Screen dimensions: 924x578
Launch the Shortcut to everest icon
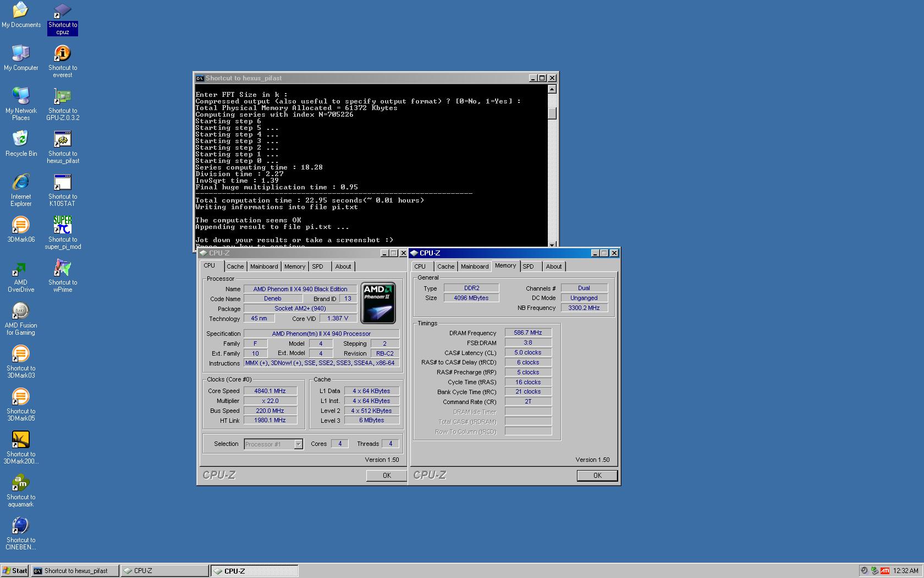point(63,62)
